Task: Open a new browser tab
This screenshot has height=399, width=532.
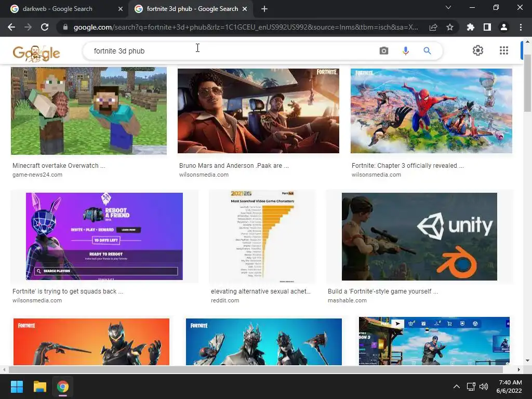Action: tap(264, 9)
